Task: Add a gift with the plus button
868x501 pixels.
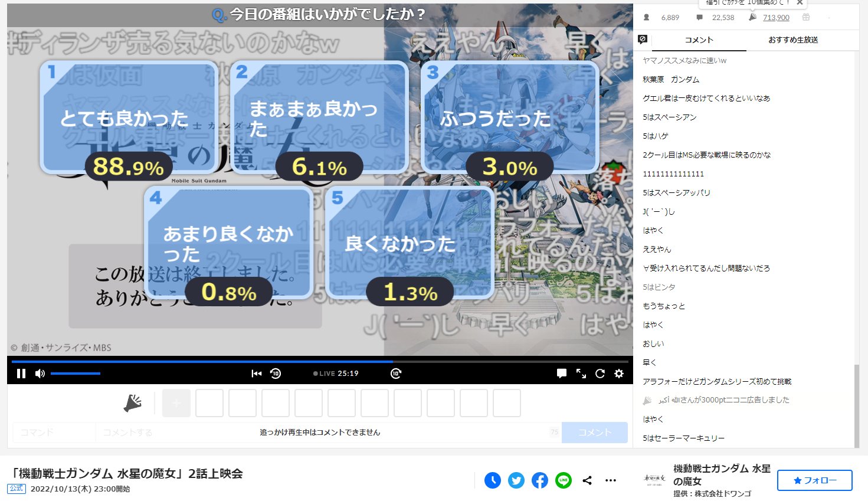Action: tap(176, 403)
